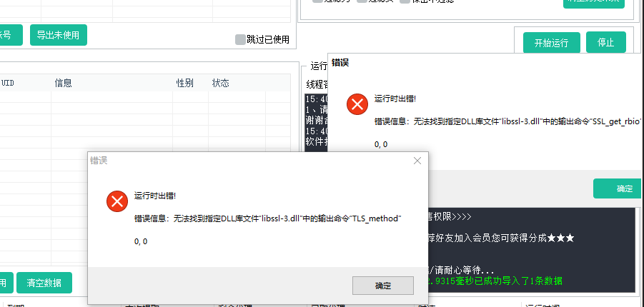Screen dimensions: 644x307
Task: Click the 信息 column header
Action: click(x=63, y=84)
